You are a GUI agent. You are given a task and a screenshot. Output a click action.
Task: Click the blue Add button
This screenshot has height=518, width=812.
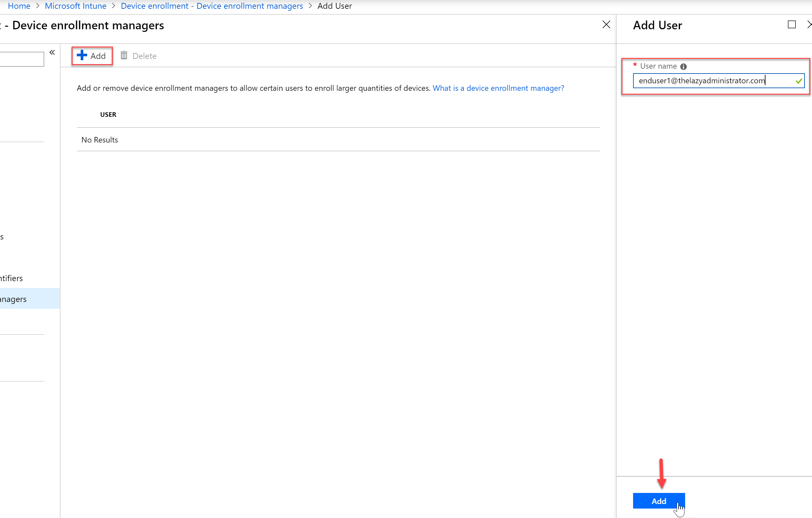click(x=658, y=501)
